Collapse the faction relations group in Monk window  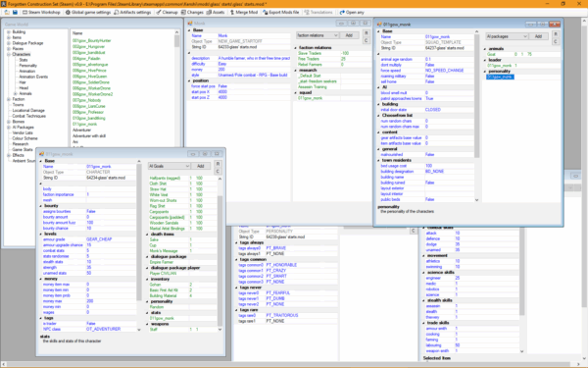tap(296, 48)
